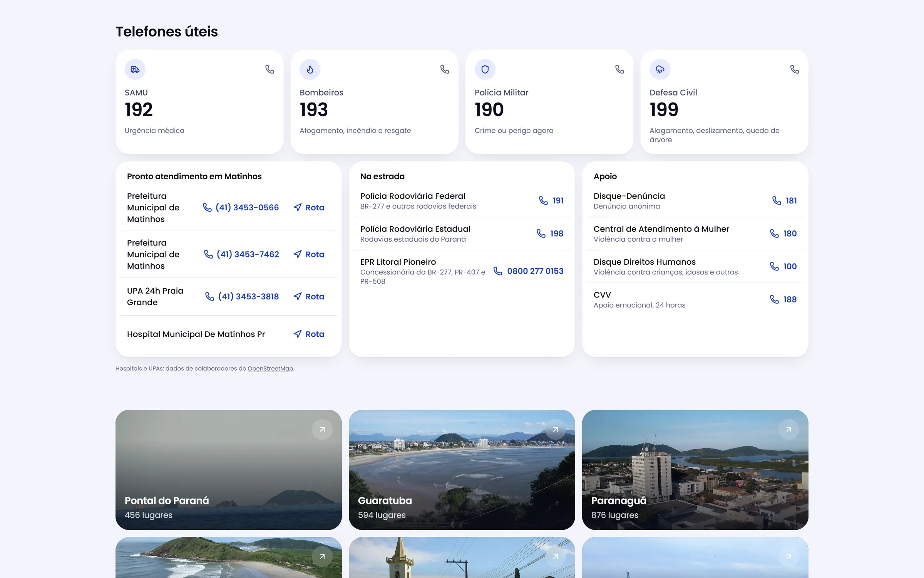This screenshot has width=924, height=578.
Task: Click the storm cloud icon on Defesa Civil
Action: (660, 69)
